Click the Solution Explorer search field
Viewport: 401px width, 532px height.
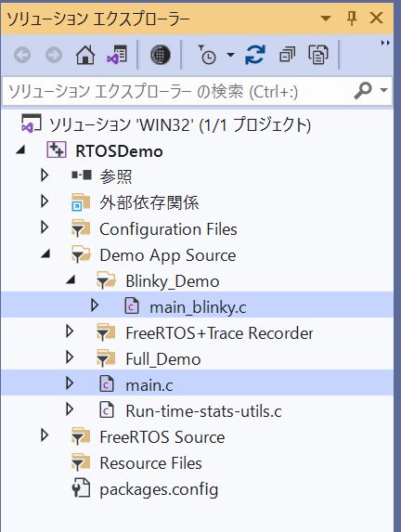(176, 92)
